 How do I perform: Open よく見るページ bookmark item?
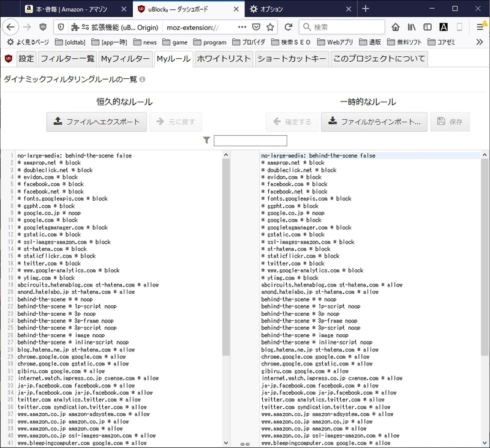[x=28, y=42]
